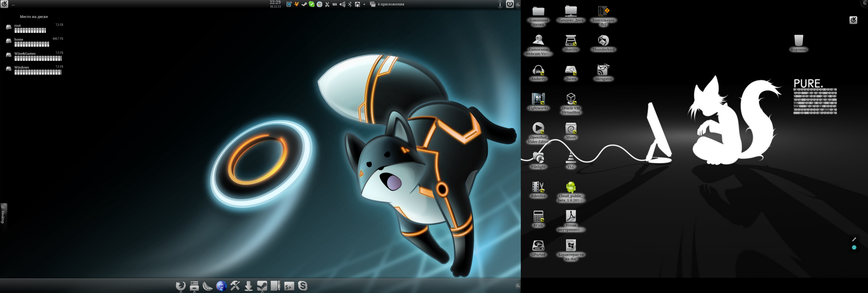Open the Desktop side tab handle
Screen dimensions: 868x293
tap(3, 217)
